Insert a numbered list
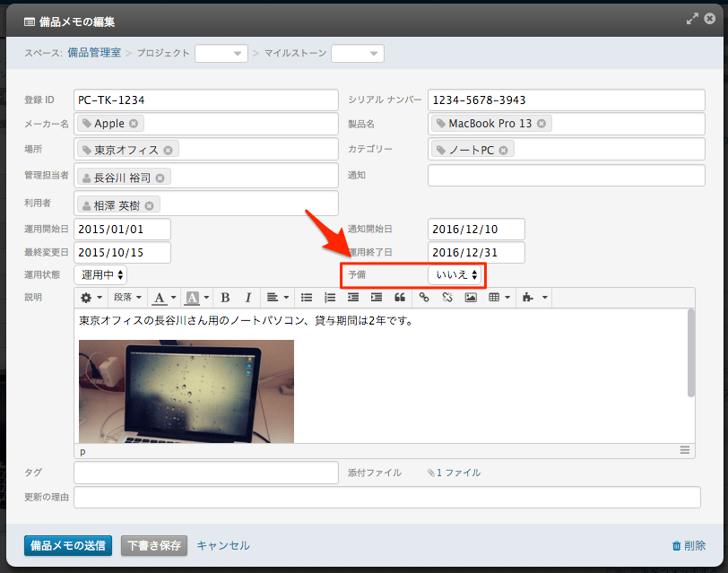The height and width of the screenshot is (573, 728). point(330,298)
